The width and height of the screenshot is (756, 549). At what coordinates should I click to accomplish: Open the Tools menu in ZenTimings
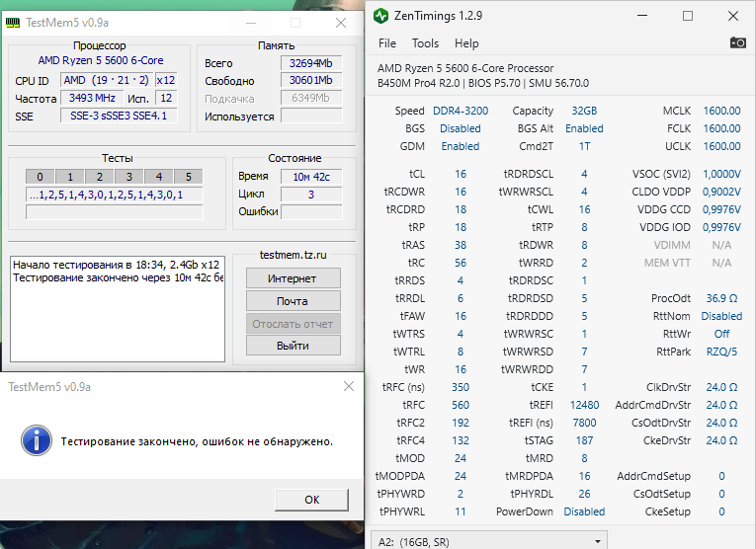tap(425, 43)
